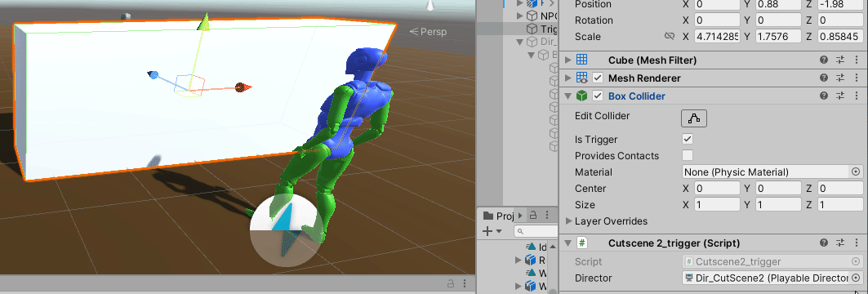Open more options menu for Mesh Filter
The width and height of the screenshot is (868, 294).
coord(857,60)
